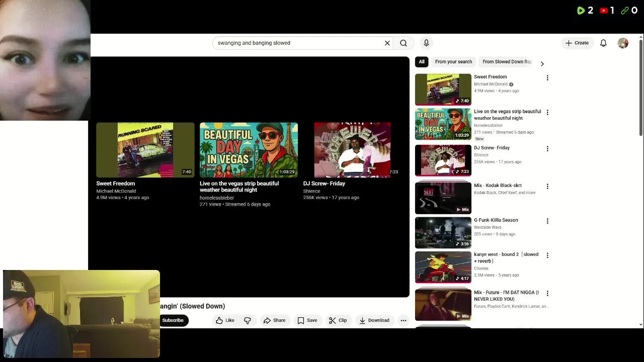This screenshot has height=362, width=644.
Task: Click Sweet Freedom title under end-screen video
Action: tap(116, 184)
